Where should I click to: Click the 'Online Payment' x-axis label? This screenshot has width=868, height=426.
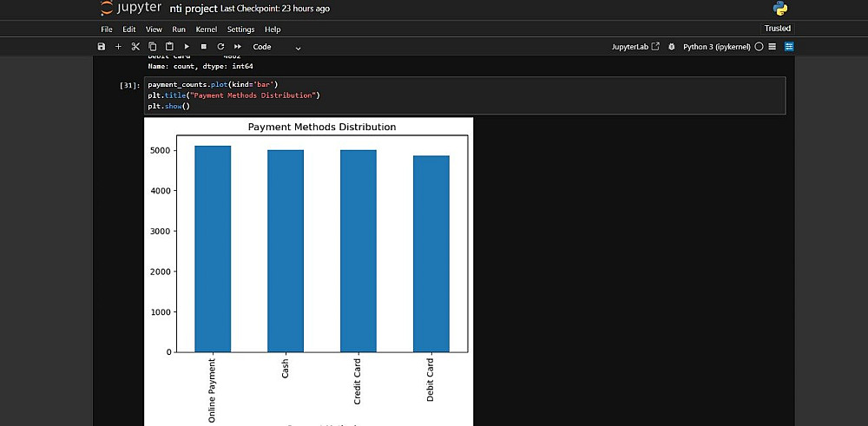pos(213,390)
